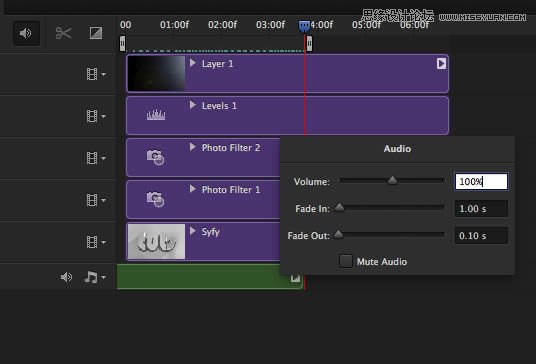The width and height of the screenshot is (536, 364).
Task: Click the Layer 1 clip thumbnail
Action: click(x=157, y=73)
